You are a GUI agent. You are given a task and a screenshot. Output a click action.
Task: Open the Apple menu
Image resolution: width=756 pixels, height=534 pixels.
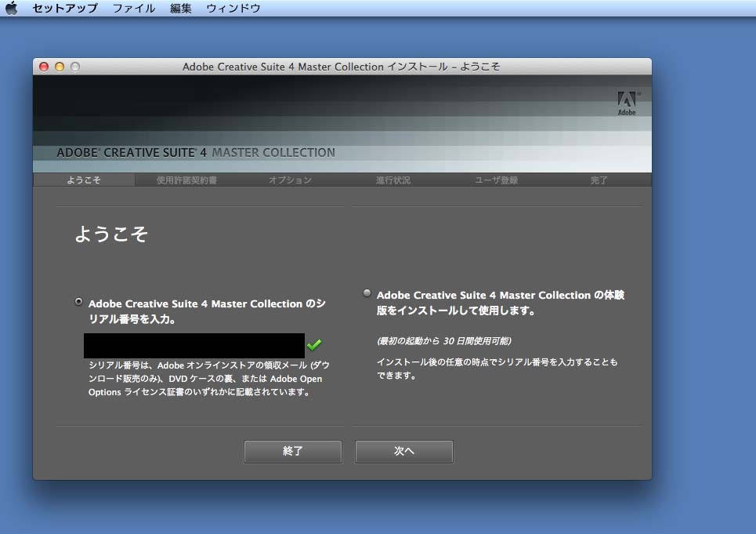point(11,8)
